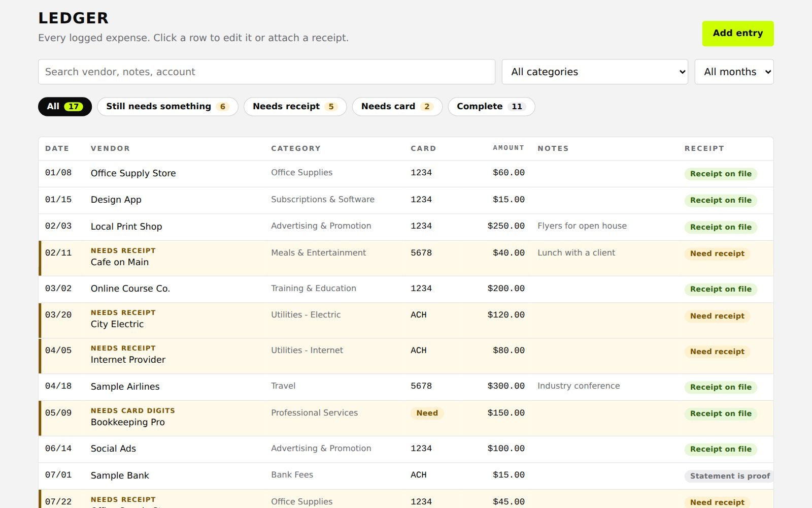
Task: Select the All filter chip
Action: [x=65, y=107]
